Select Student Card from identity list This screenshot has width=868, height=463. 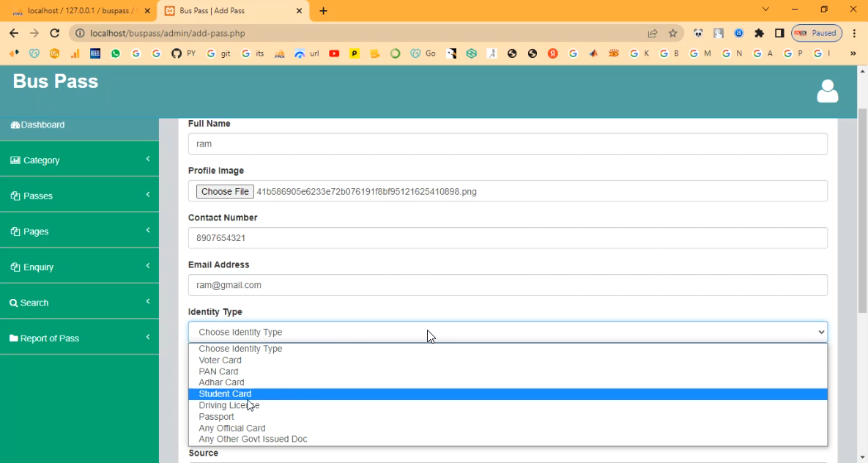coord(225,394)
